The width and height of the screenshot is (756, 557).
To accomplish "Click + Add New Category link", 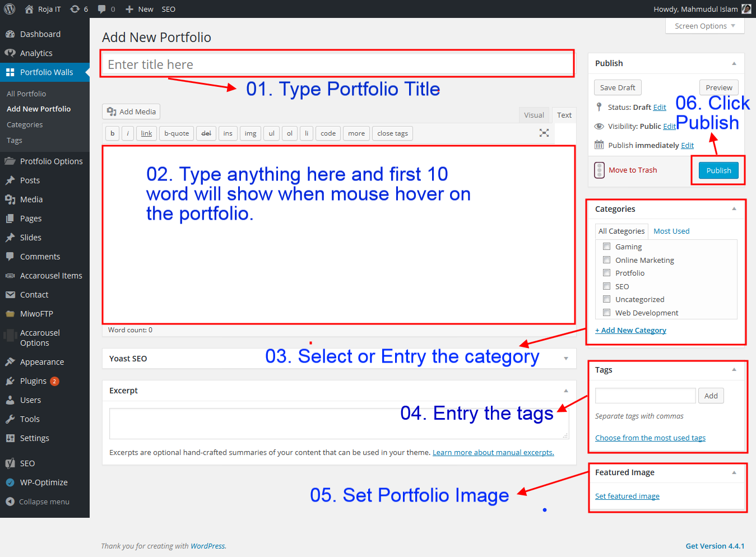I will click(630, 330).
